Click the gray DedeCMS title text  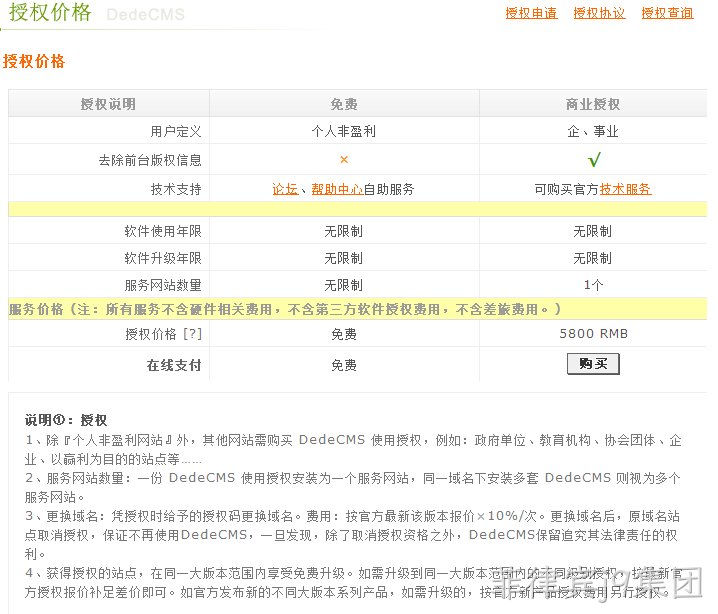click(x=146, y=14)
